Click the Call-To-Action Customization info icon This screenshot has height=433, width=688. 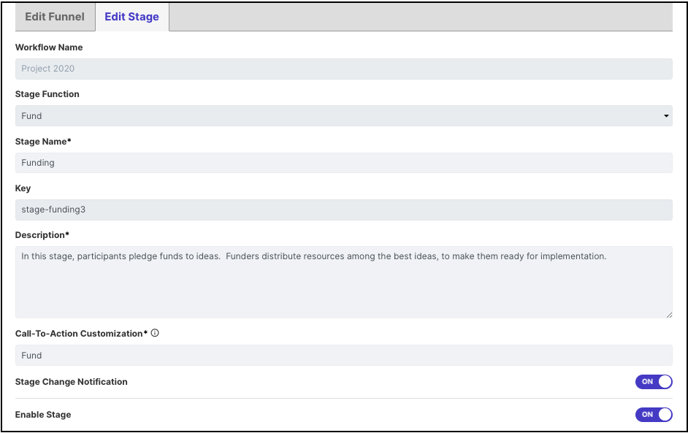click(155, 333)
